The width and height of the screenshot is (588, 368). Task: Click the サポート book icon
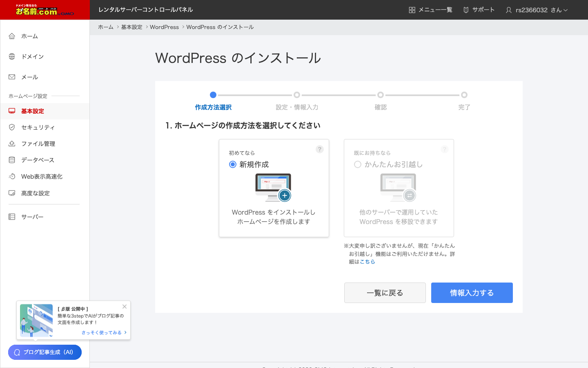tap(466, 10)
